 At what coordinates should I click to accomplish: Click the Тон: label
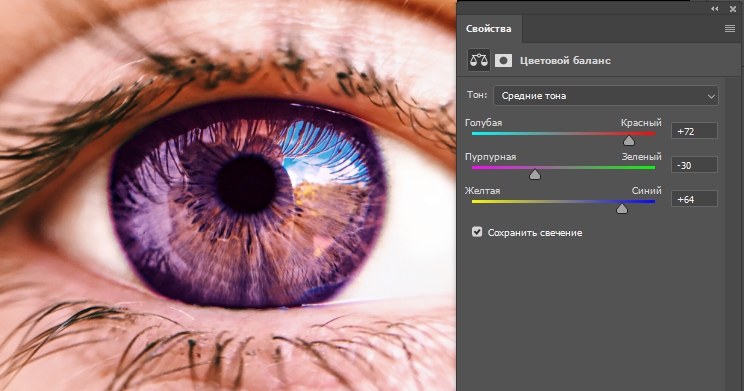(x=477, y=95)
